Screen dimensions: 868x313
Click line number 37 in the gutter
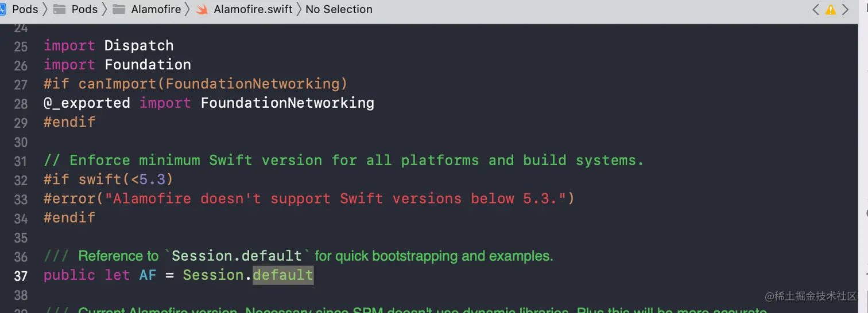pyautogui.click(x=21, y=276)
